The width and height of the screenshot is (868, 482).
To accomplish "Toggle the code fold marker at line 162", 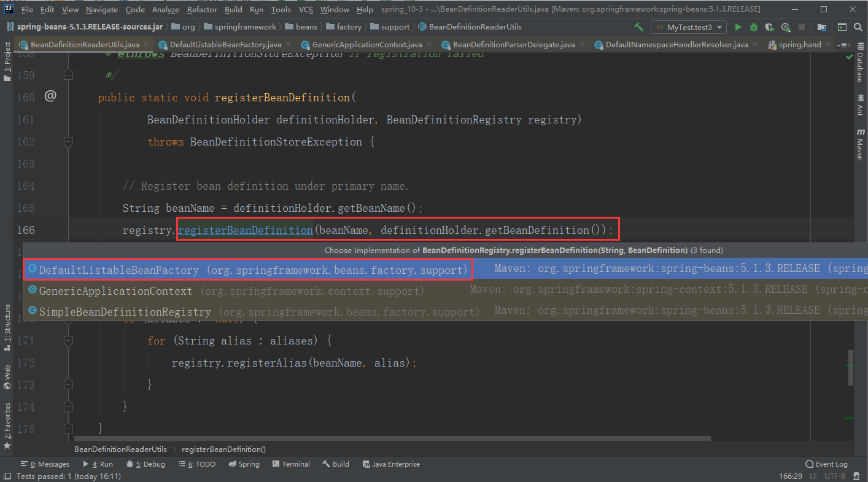I will click(68, 141).
